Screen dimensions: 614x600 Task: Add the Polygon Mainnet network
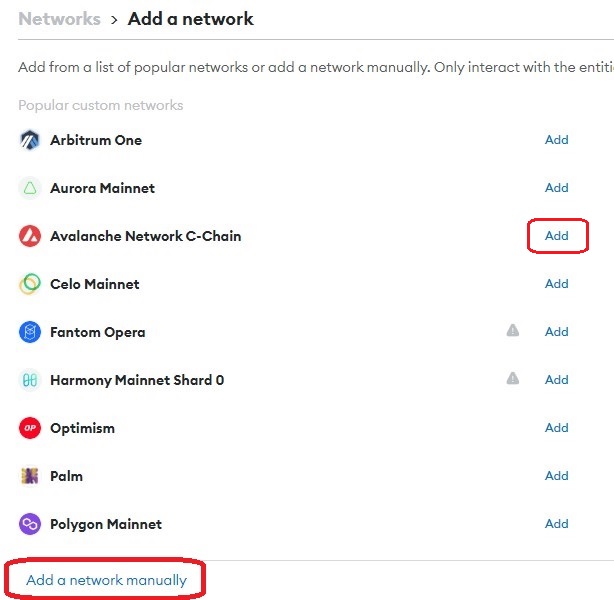(x=557, y=524)
